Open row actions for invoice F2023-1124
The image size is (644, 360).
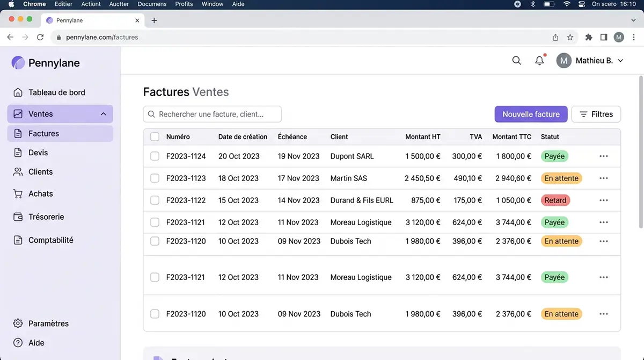pyautogui.click(x=604, y=156)
